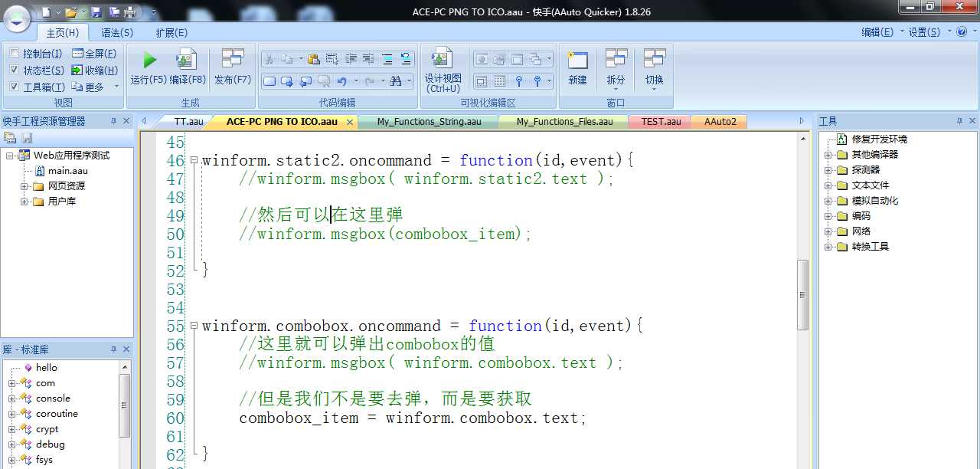Viewport: 980px width, 469px height.
Task: Switch to the 语法(S) ribbon tab
Action: (117, 33)
